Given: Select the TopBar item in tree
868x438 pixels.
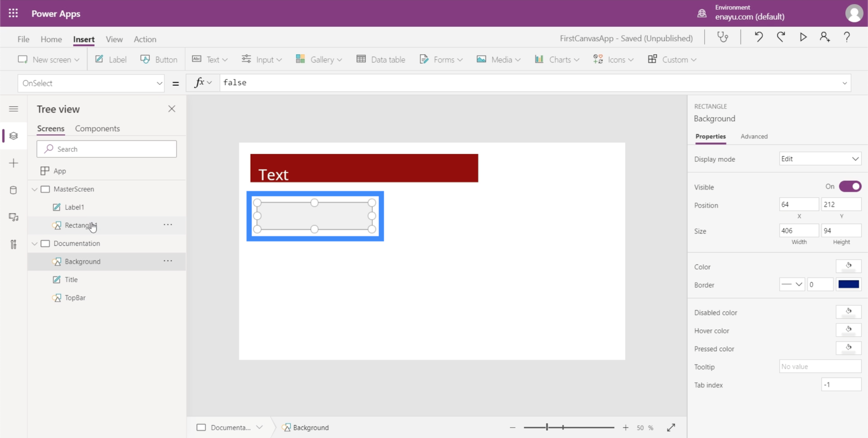Looking at the screenshot, I should [75, 298].
